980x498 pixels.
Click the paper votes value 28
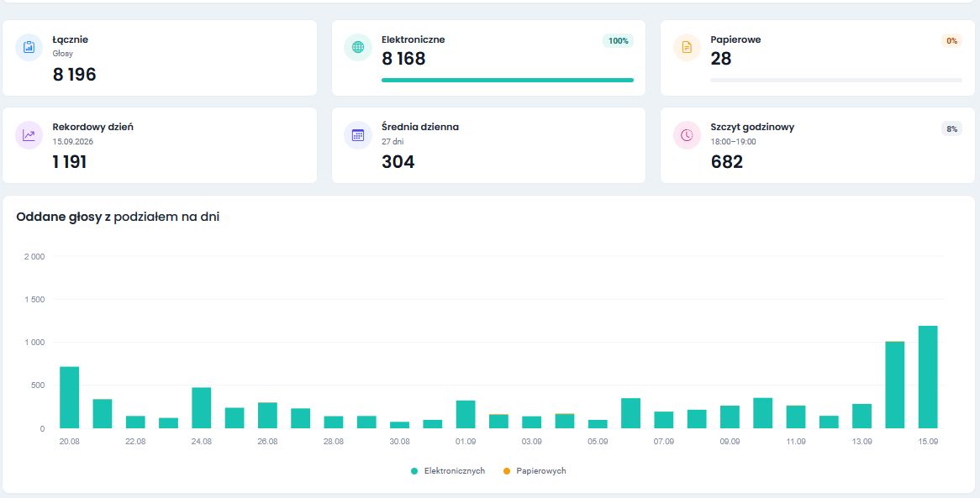click(720, 59)
